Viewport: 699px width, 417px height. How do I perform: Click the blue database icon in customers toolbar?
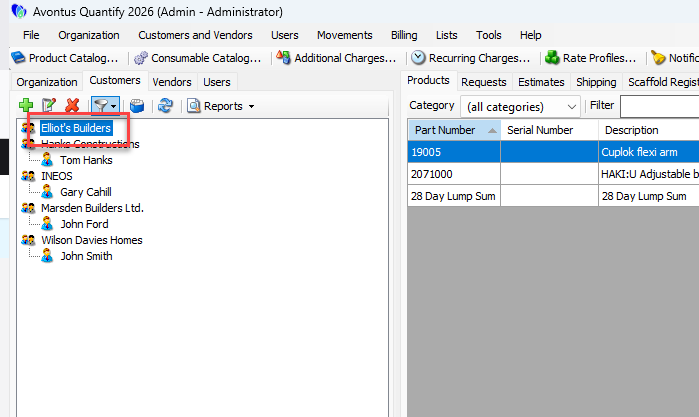[137, 106]
